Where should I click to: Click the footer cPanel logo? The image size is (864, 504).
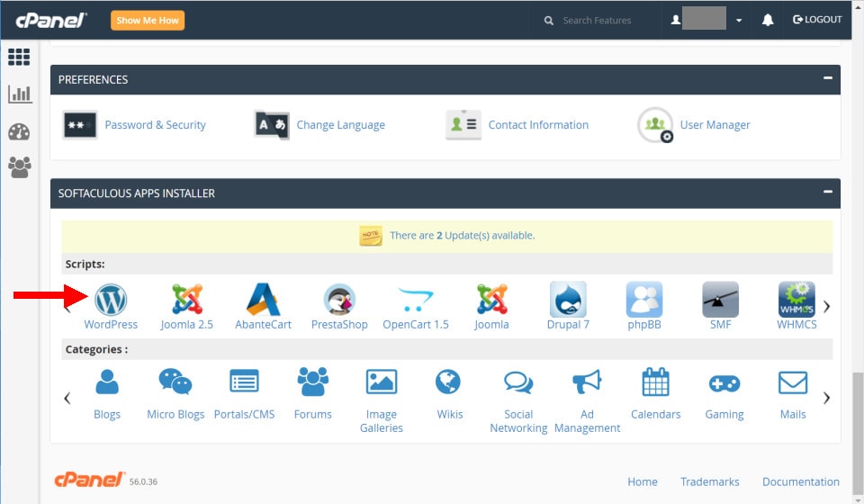click(x=89, y=480)
